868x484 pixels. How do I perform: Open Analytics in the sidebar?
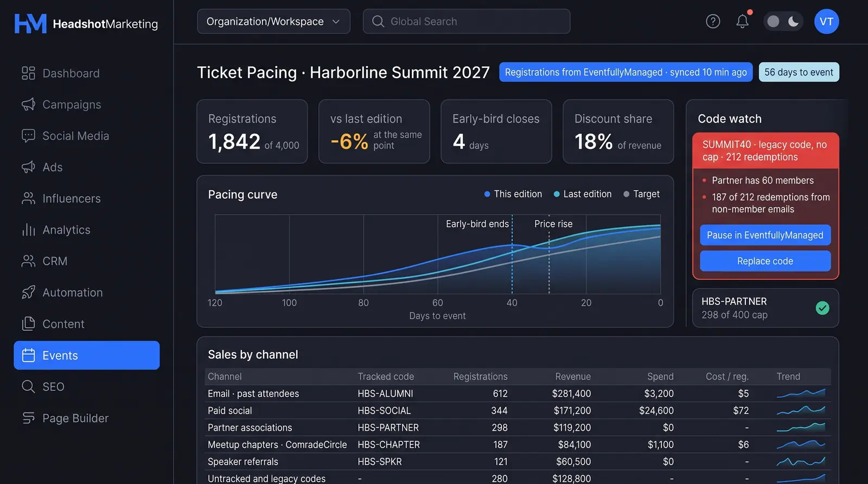tap(87, 230)
